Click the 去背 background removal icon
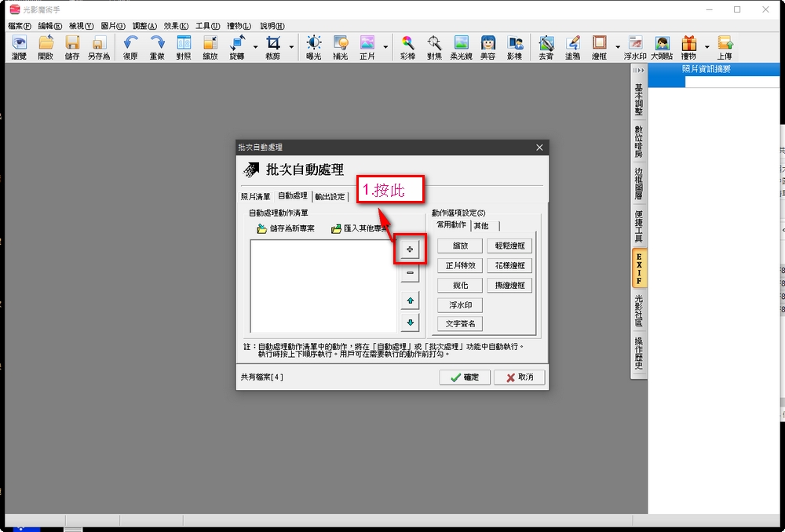Image resolution: width=785 pixels, height=532 pixels. pos(546,47)
